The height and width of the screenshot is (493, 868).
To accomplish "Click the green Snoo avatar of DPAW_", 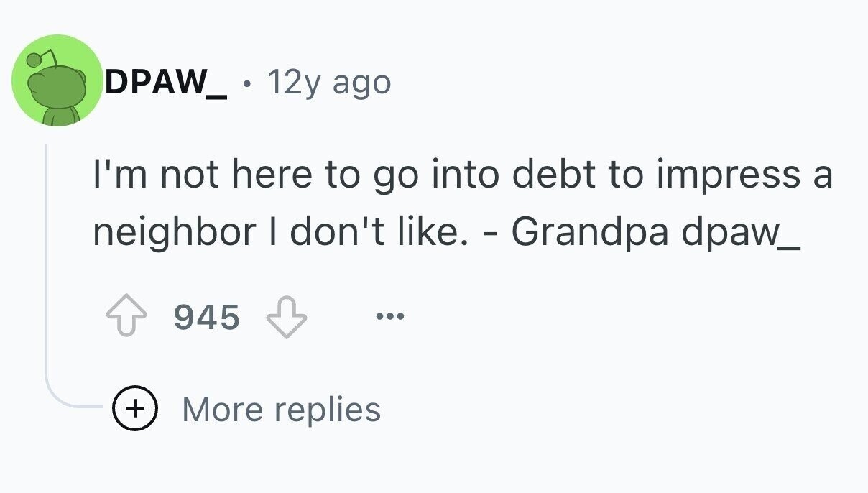I will coord(57,81).
